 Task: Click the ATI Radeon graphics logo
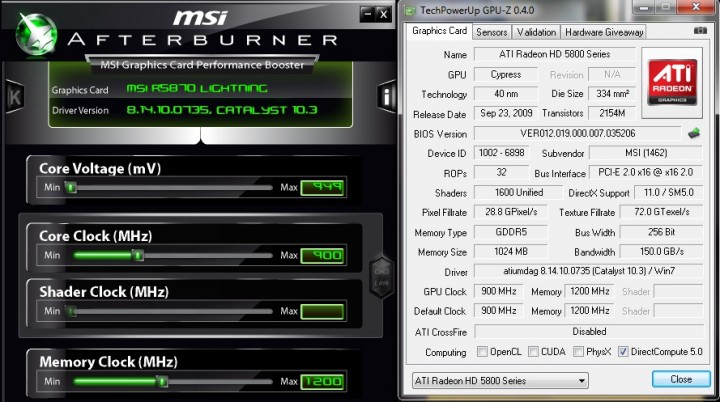click(x=672, y=83)
